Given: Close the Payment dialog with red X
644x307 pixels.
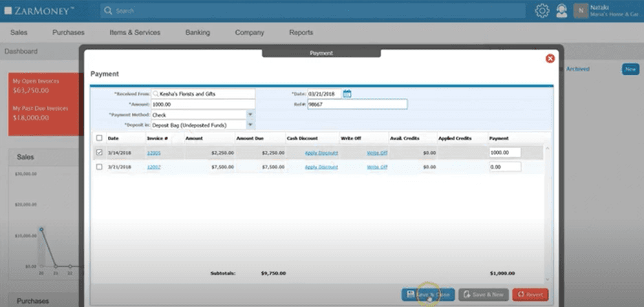Looking at the screenshot, I should (x=550, y=59).
